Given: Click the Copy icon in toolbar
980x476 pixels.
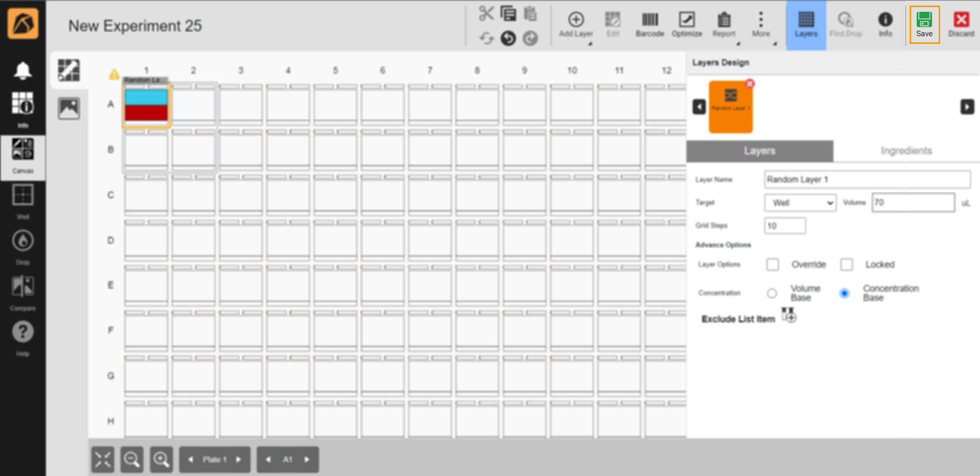Looking at the screenshot, I should coord(508,13).
